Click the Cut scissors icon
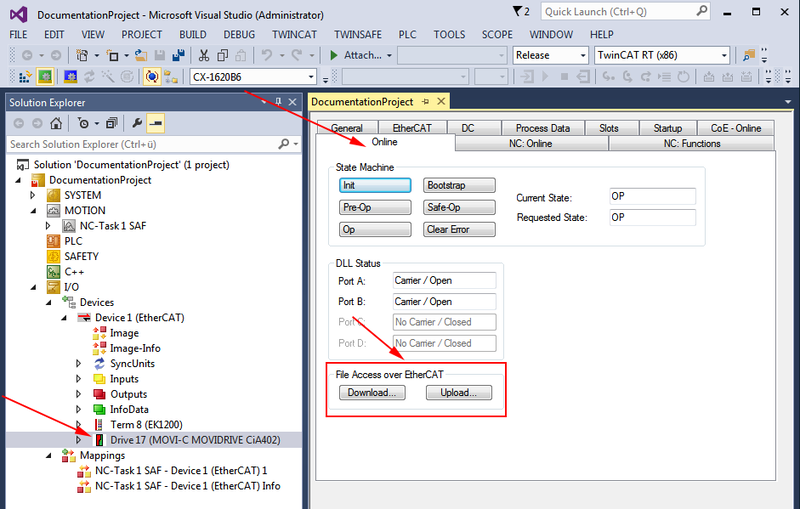800x509 pixels. pos(205,56)
